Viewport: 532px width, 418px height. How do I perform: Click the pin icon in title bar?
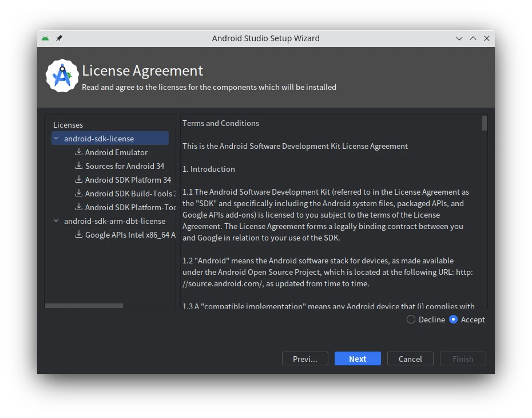59,38
